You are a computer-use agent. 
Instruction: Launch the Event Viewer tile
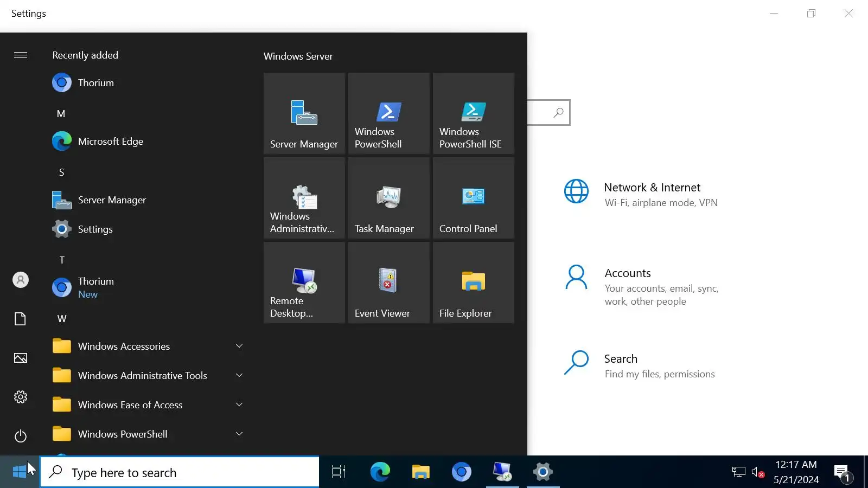389,282
